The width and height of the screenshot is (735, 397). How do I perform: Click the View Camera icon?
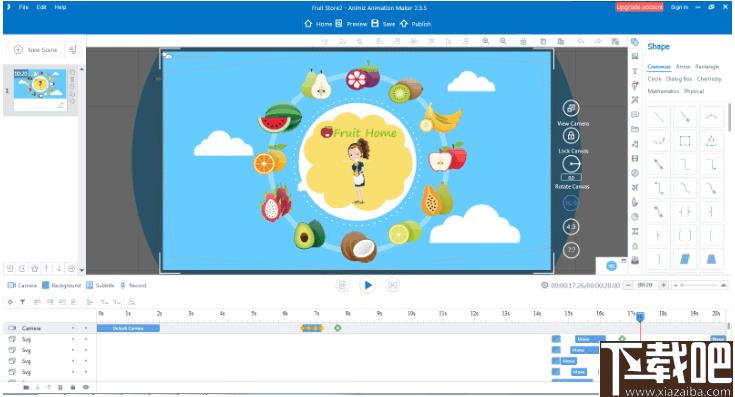(570, 109)
